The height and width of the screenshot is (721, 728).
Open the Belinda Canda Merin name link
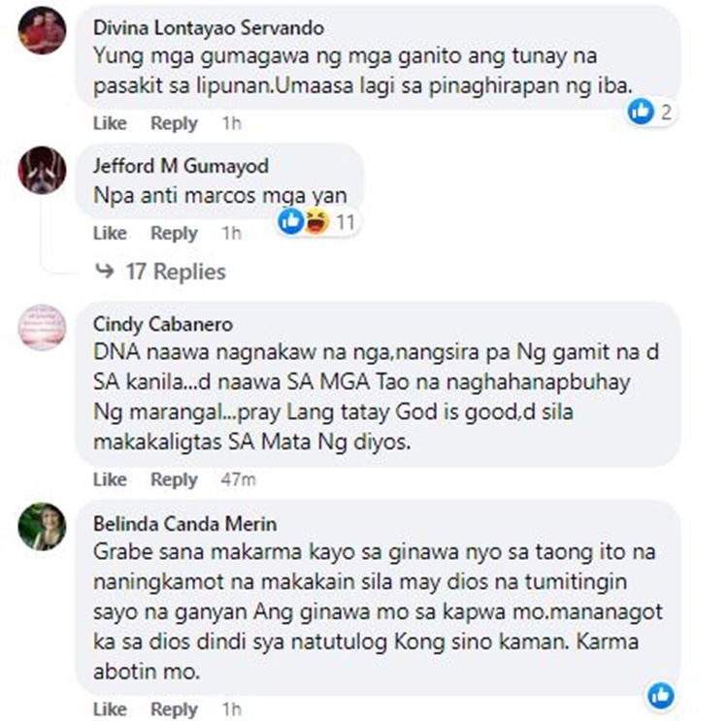(x=184, y=524)
